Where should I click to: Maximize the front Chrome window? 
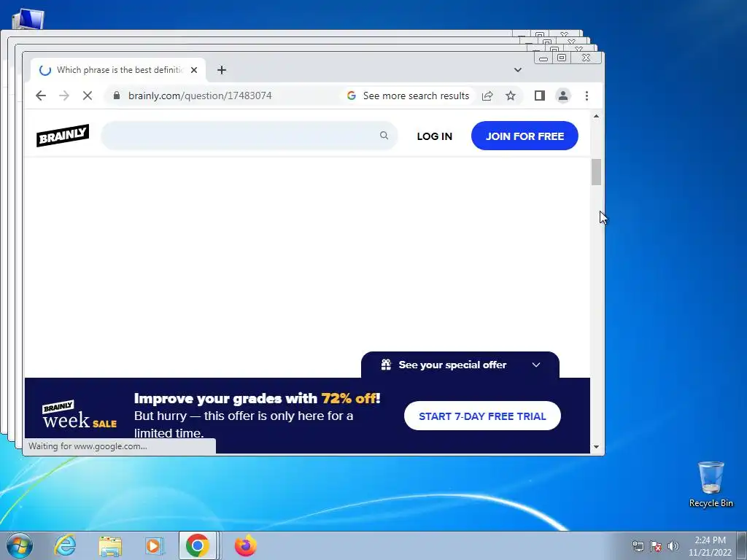tap(562, 58)
